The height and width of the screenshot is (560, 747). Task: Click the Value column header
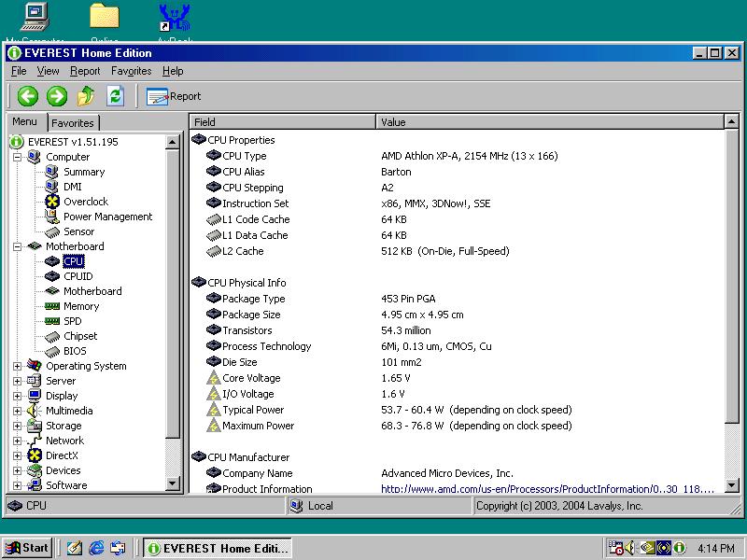[550, 122]
